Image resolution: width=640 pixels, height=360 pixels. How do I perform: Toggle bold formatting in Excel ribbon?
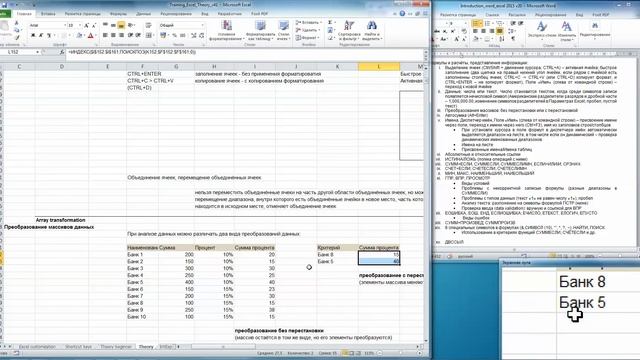click(33, 36)
